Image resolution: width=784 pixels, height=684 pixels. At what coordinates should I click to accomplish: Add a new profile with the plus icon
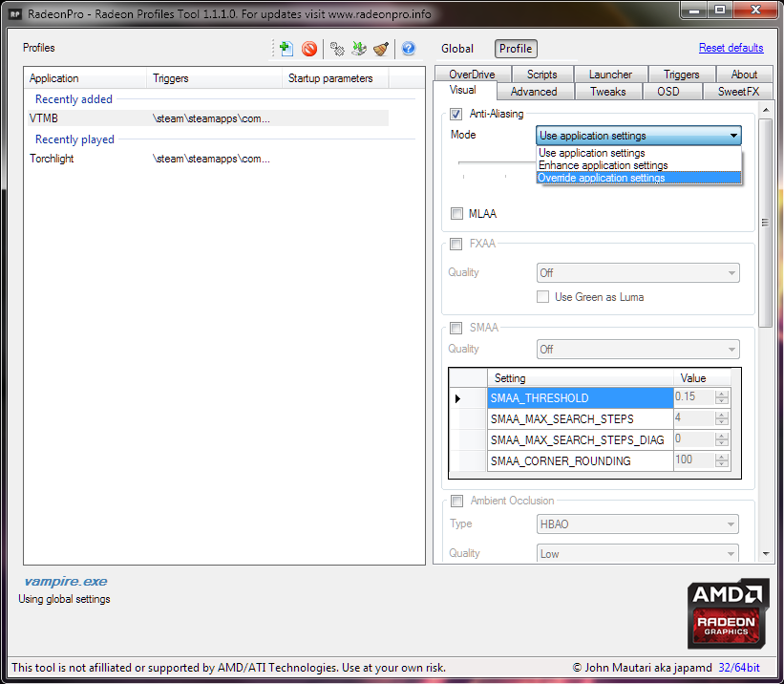tap(286, 49)
